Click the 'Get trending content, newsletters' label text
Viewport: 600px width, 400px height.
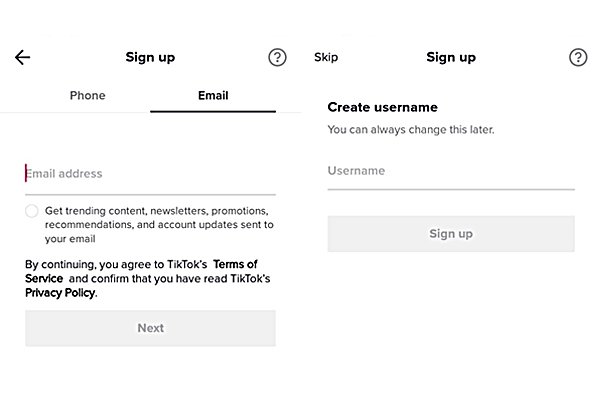tap(155, 225)
